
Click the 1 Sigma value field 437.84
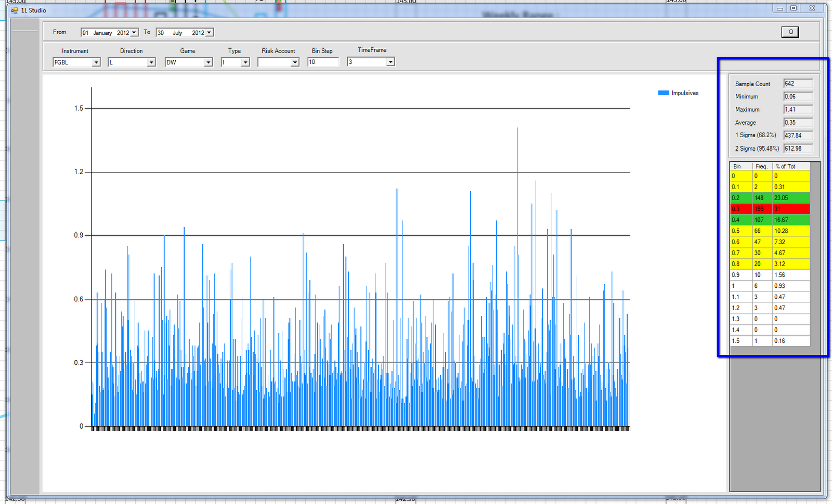(798, 136)
